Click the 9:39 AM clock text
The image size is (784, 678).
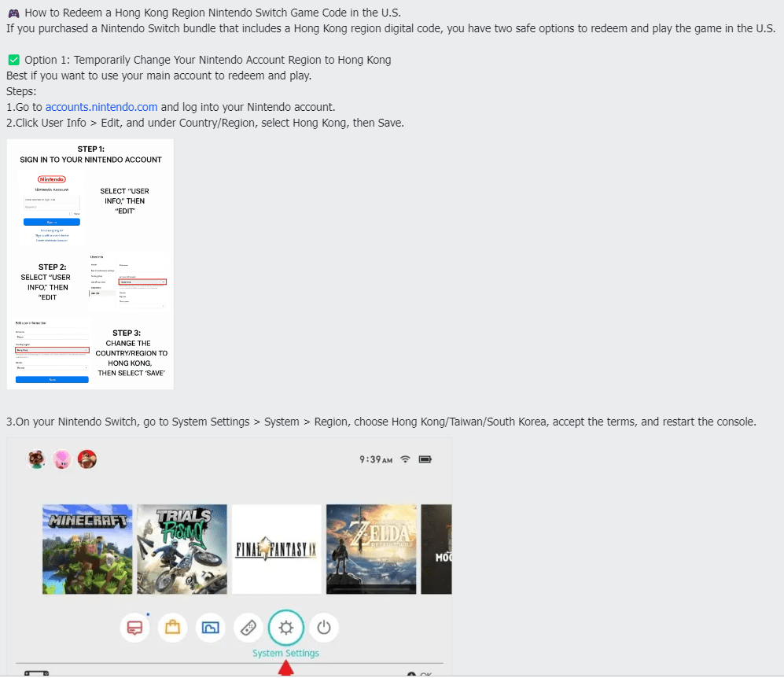[x=376, y=459]
